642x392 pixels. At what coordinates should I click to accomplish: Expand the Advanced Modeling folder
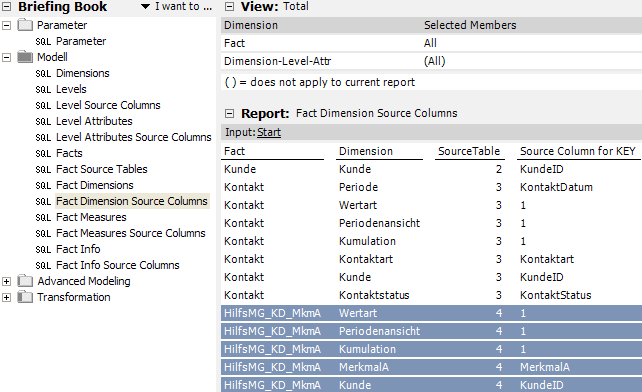pyautogui.click(x=7, y=281)
